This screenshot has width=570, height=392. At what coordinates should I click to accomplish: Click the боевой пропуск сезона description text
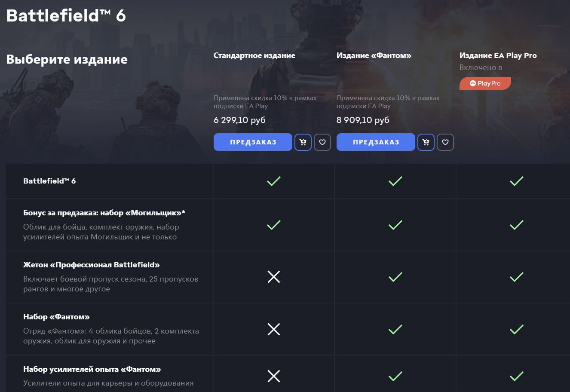click(111, 284)
